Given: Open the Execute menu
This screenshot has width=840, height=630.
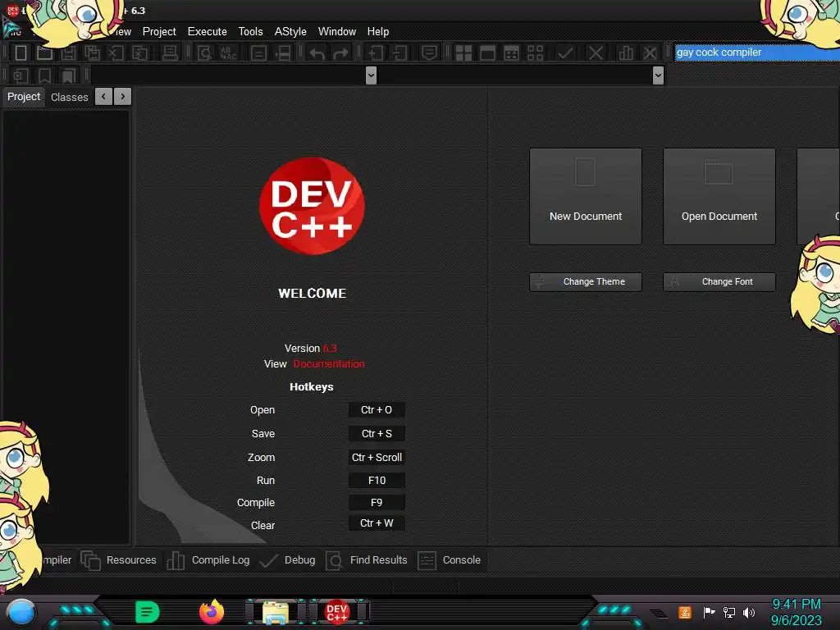Looking at the screenshot, I should coord(208,32).
